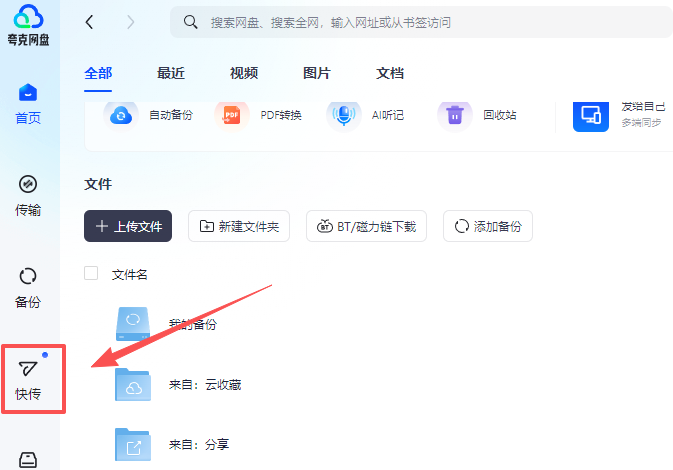
Task: Click the search magnifier icon
Action: pos(191,22)
